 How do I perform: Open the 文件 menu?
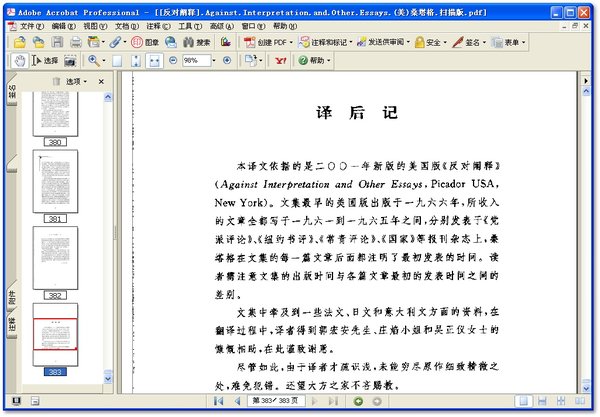32,26
